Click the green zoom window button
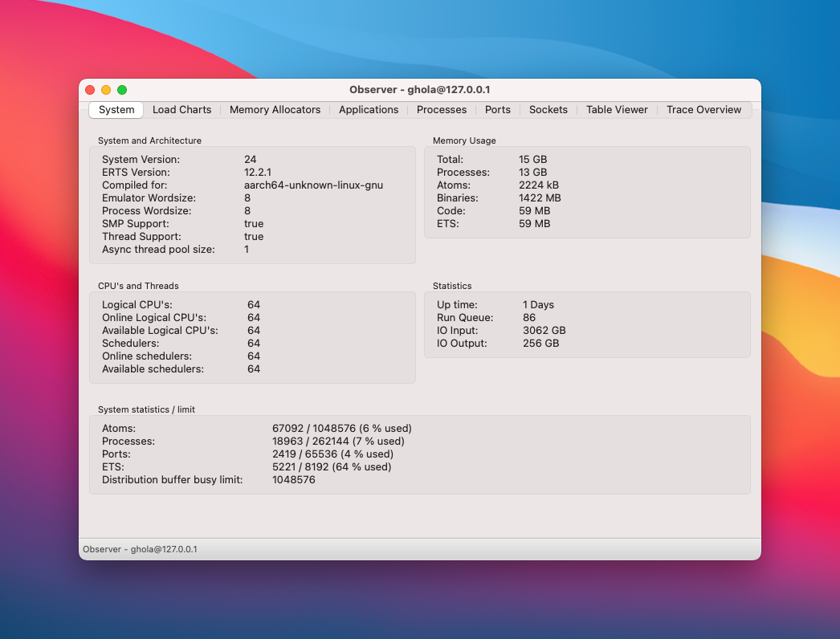Viewport: 840px width, 639px height. pos(121,90)
